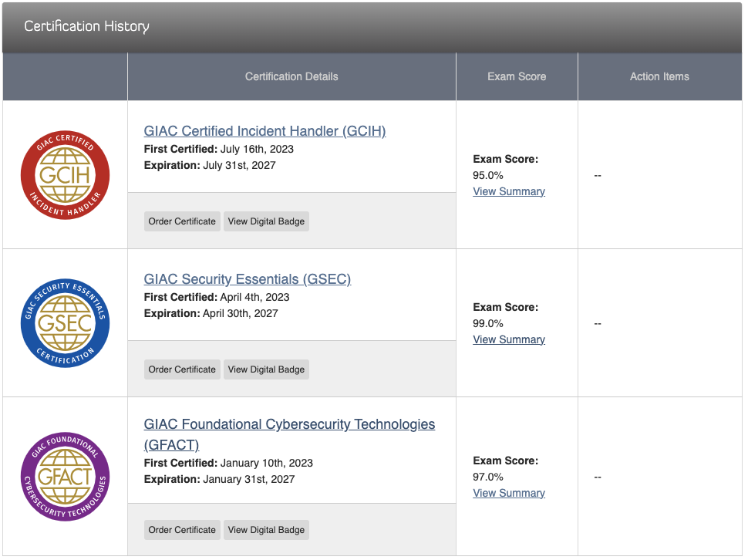View Summary of the 99.0% GSEC exam
748x560 pixels.
point(509,339)
